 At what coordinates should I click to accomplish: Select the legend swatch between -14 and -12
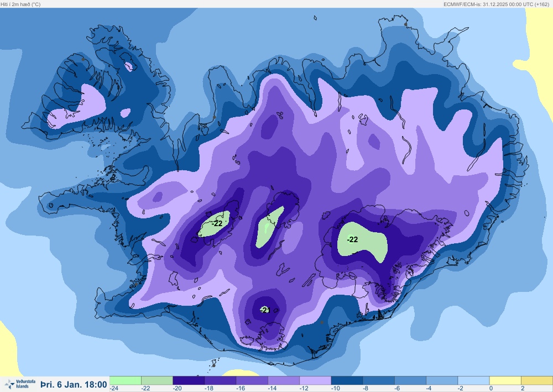point(284,380)
